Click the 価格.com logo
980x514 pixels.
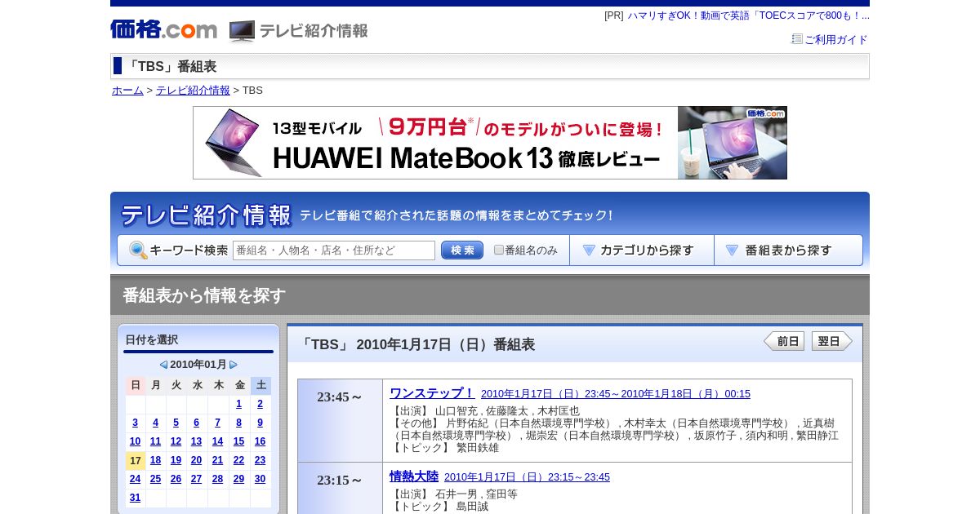(x=163, y=30)
